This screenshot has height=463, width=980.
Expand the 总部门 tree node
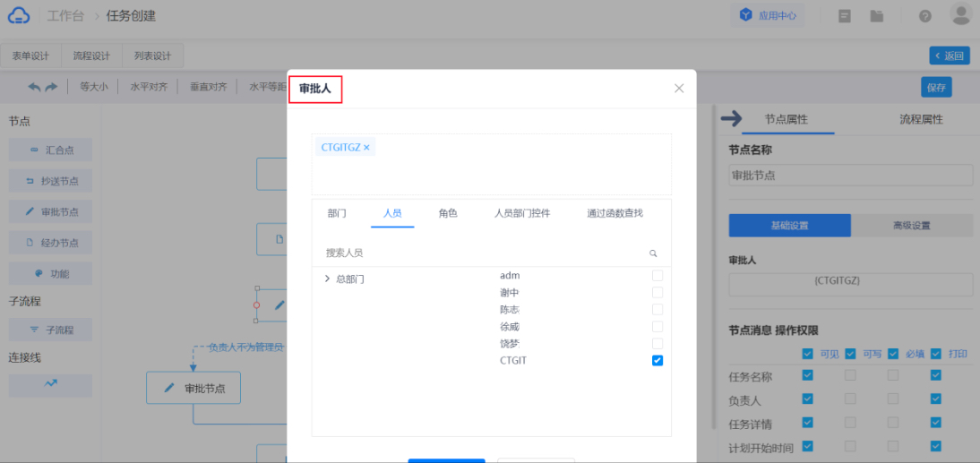pos(327,279)
